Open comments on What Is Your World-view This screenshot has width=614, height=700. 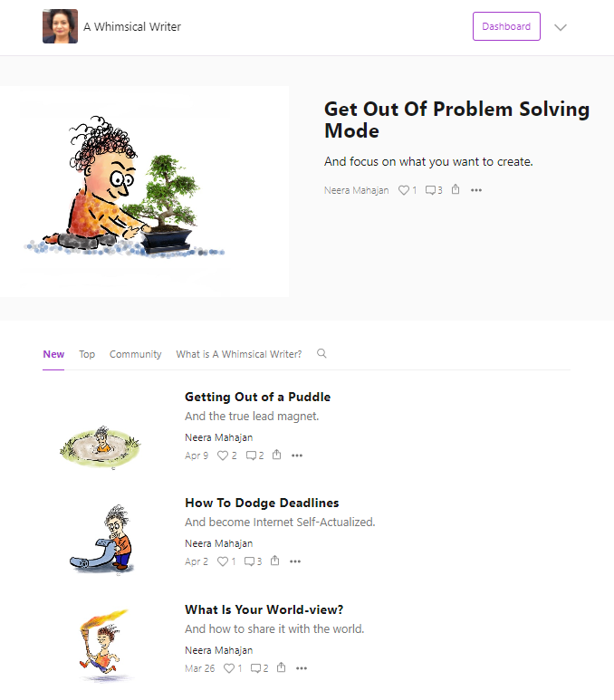click(x=259, y=668)
